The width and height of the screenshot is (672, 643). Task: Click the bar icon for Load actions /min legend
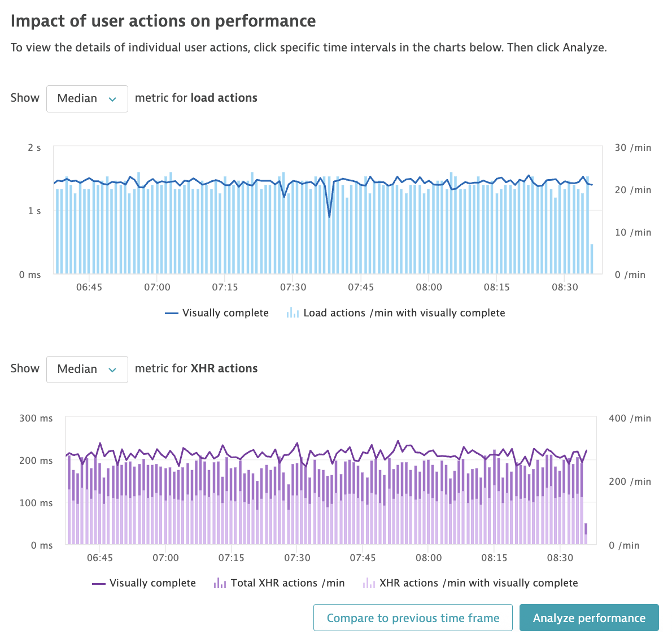coord(293,312)
